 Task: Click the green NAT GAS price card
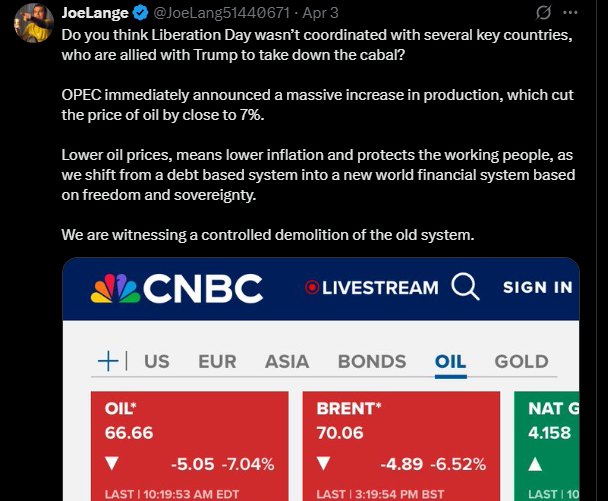(549, 446)
